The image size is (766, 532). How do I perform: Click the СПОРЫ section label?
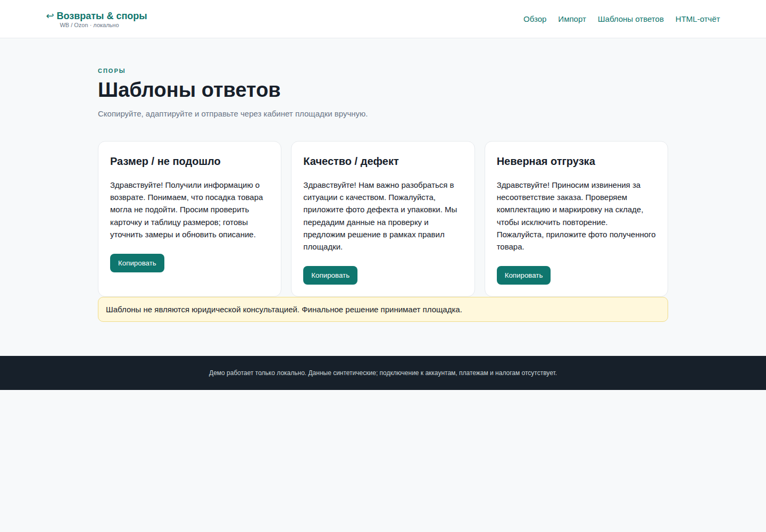[x=112, y=71]
